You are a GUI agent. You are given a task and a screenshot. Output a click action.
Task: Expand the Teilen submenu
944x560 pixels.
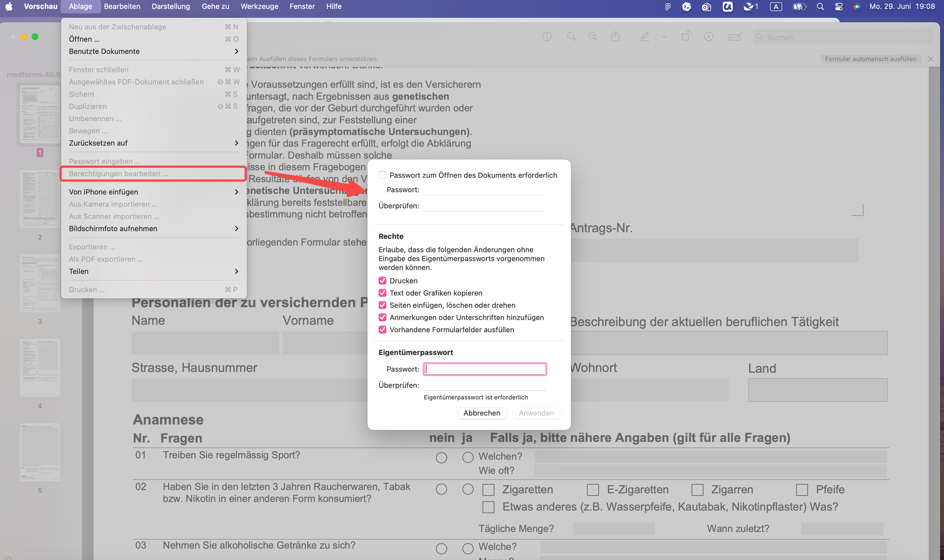click(x=153, y=271)
